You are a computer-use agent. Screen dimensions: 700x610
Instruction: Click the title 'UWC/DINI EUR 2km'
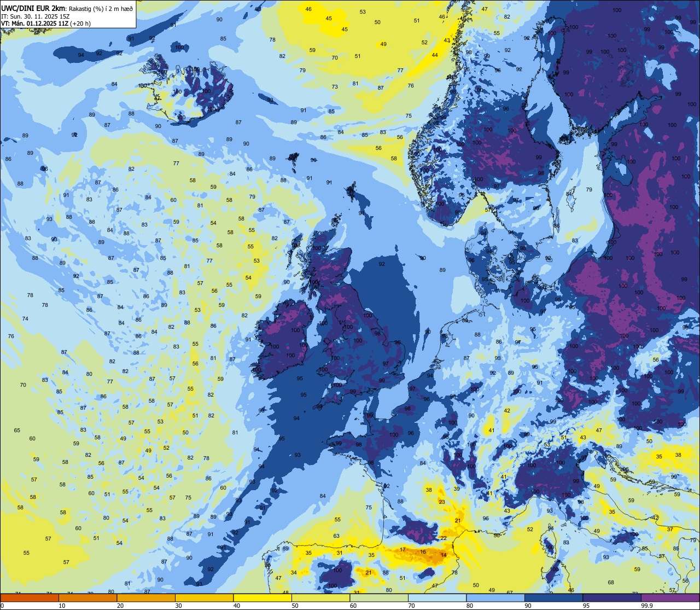coord(33,8)
